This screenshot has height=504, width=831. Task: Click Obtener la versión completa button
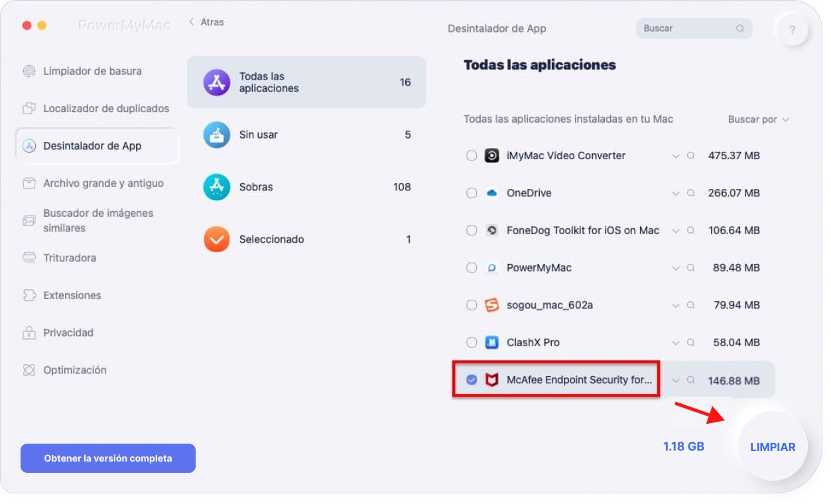tap(108, 458)
